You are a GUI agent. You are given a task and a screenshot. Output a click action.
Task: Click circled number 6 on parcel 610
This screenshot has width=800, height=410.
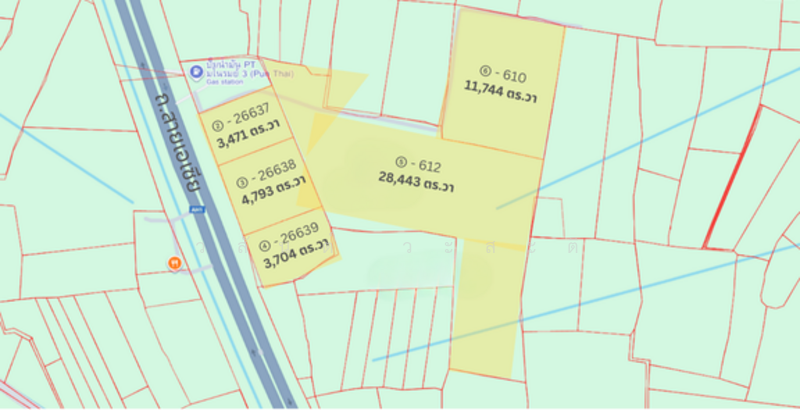click(486, 72)
